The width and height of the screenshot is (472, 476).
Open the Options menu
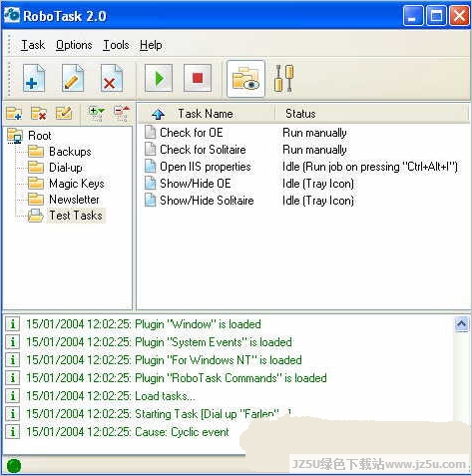(x=74, y=45)
